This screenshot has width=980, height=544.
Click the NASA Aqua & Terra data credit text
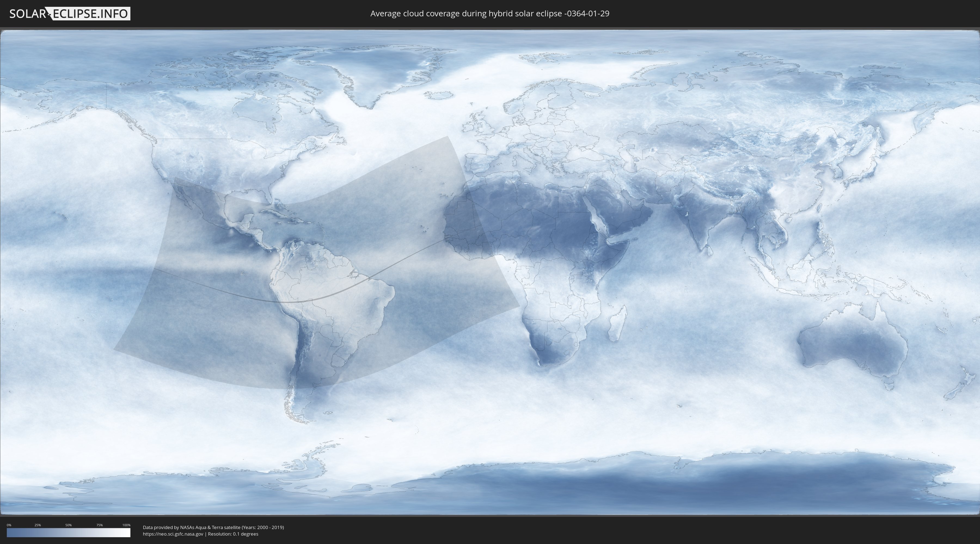pyautogui.click(x=213, y=527)
